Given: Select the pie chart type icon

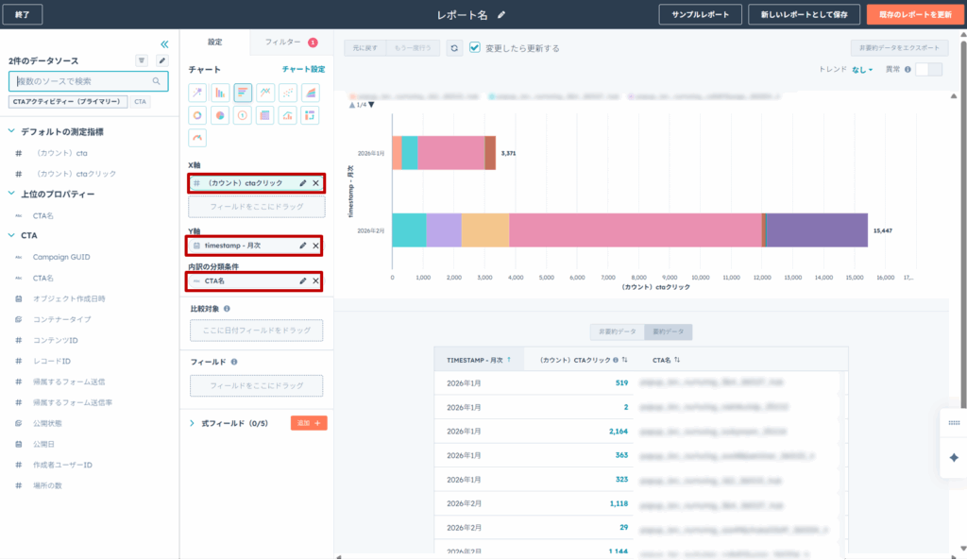Looking at the screenshot, I should [220, 115].
